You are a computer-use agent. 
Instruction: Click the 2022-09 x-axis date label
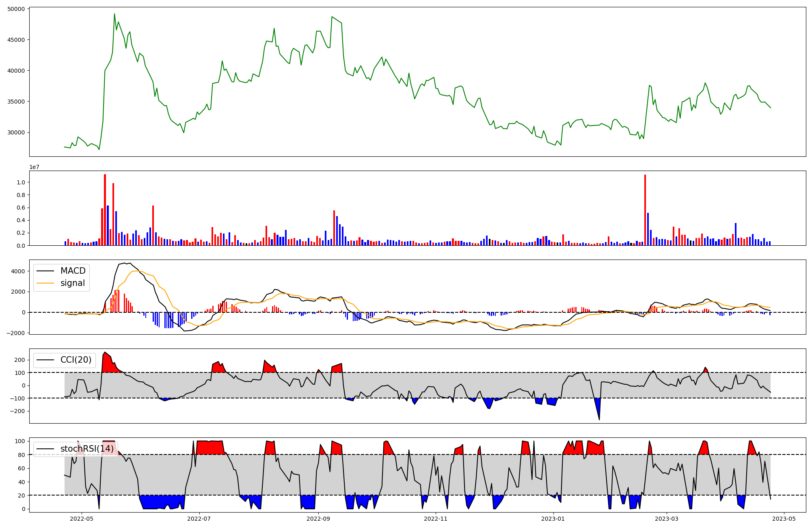click(318, 519)
